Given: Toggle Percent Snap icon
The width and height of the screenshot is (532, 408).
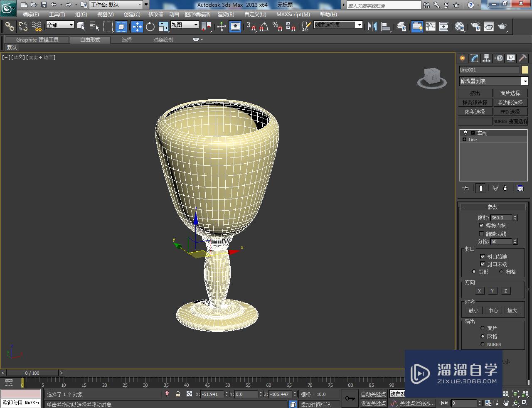Looking at the screenshot, I should click(277, 27).
